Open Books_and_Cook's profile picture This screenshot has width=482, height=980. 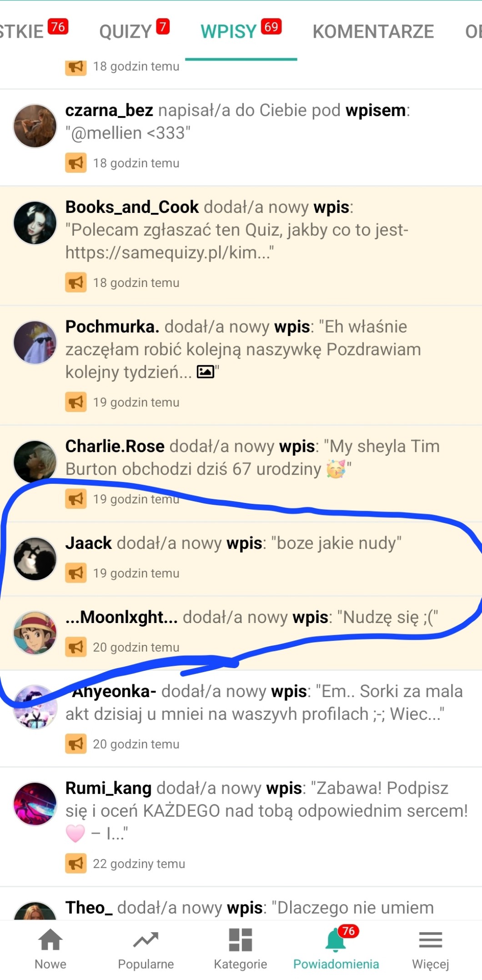(35, 223)
